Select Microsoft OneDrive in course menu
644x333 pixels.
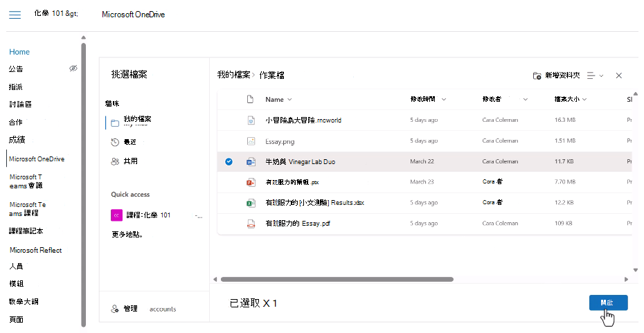pyautogui.click(x=37, y=159)
